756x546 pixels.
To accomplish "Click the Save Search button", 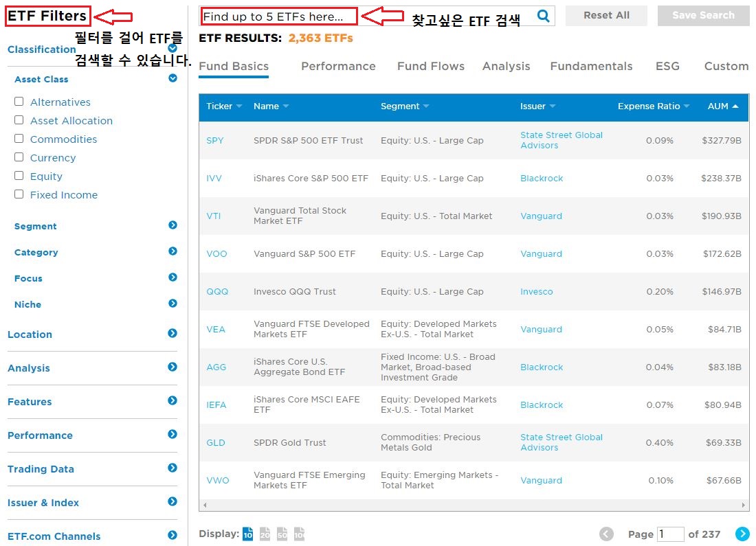I will click(x=704, y=15).
